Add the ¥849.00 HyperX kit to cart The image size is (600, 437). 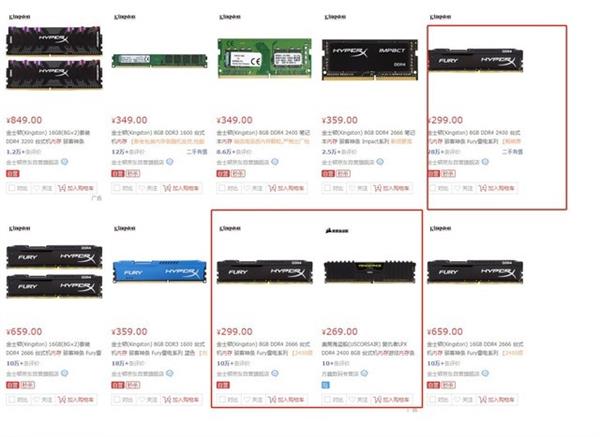point(76,188)
